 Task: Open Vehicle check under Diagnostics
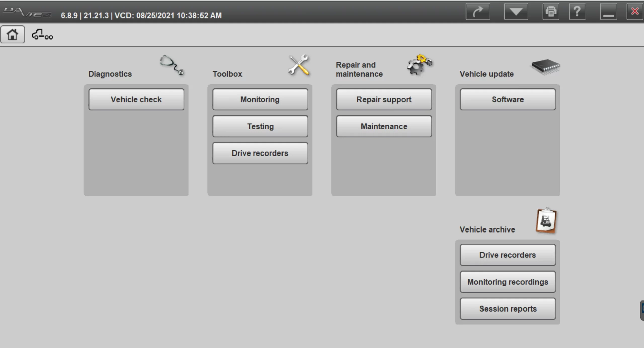click(136, 99)
